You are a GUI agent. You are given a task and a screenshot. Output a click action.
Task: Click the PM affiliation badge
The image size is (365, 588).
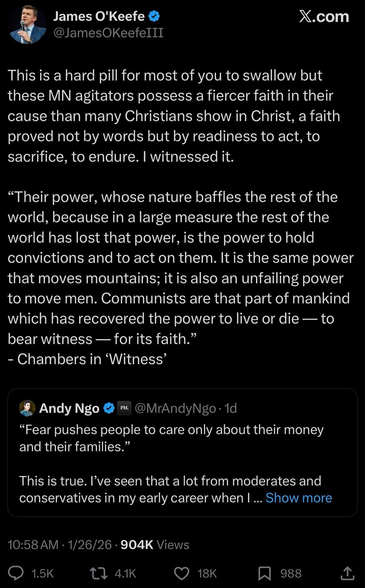click(x=124, y=408)
